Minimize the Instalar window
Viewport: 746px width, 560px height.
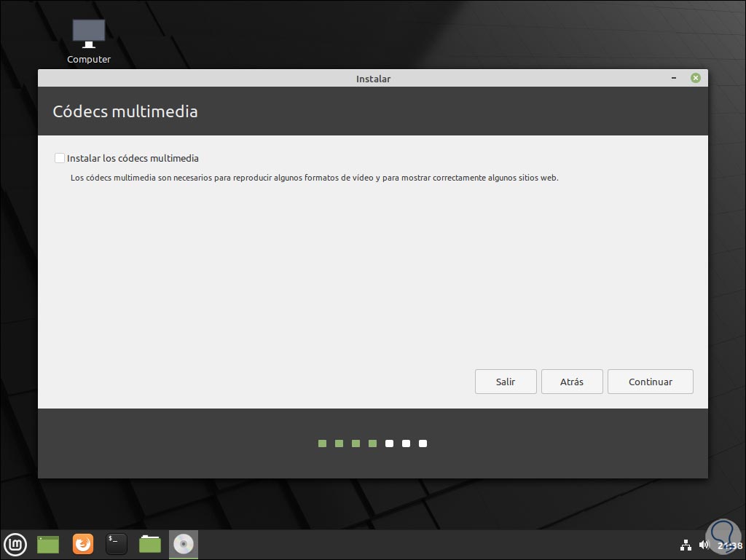click(x=673, y=78)
